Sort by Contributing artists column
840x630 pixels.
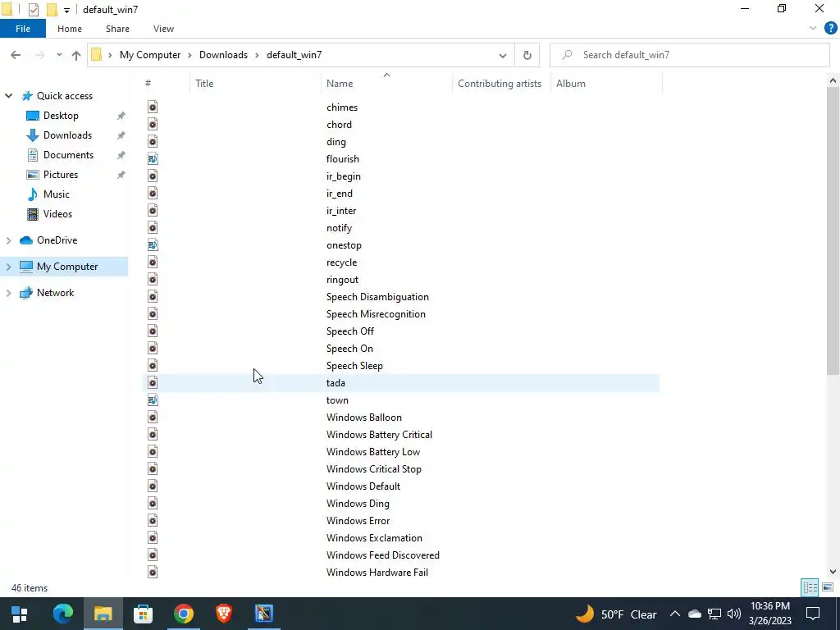point(501,84)
